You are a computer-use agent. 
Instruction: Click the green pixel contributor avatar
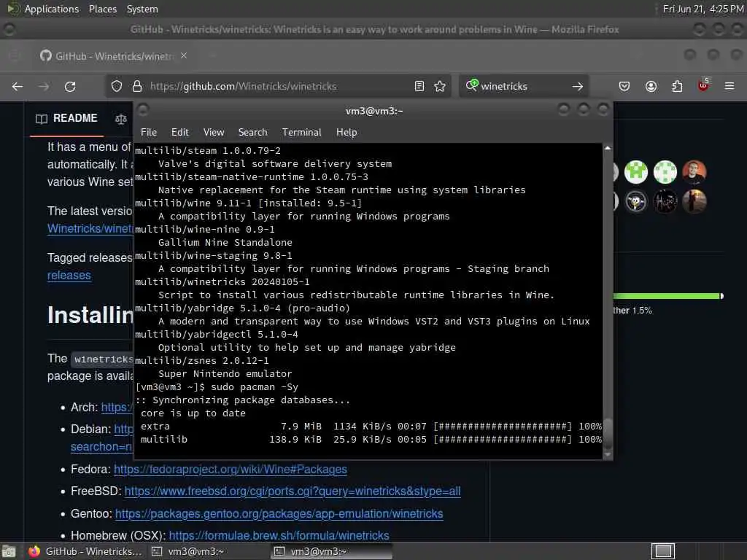[636, 172]
